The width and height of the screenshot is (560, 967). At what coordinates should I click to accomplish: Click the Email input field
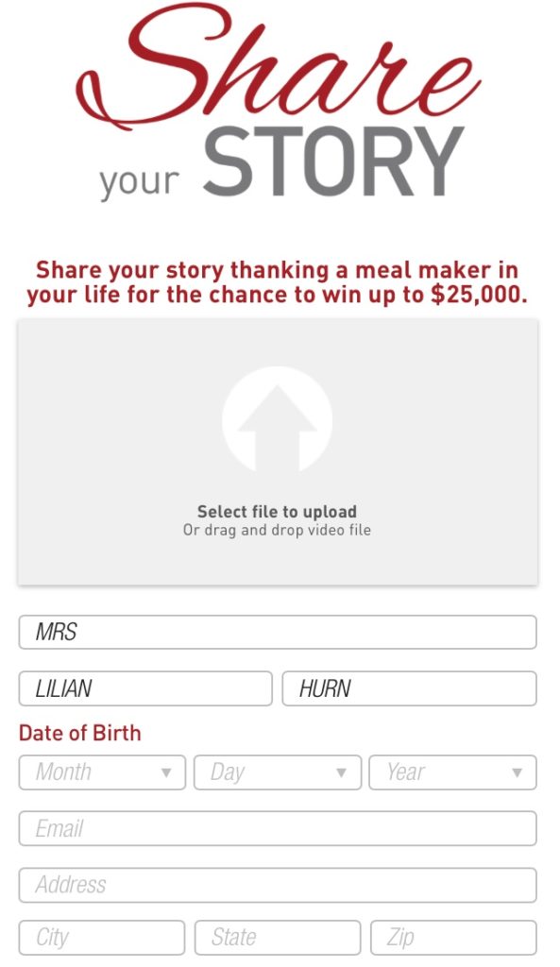(278, 828)
